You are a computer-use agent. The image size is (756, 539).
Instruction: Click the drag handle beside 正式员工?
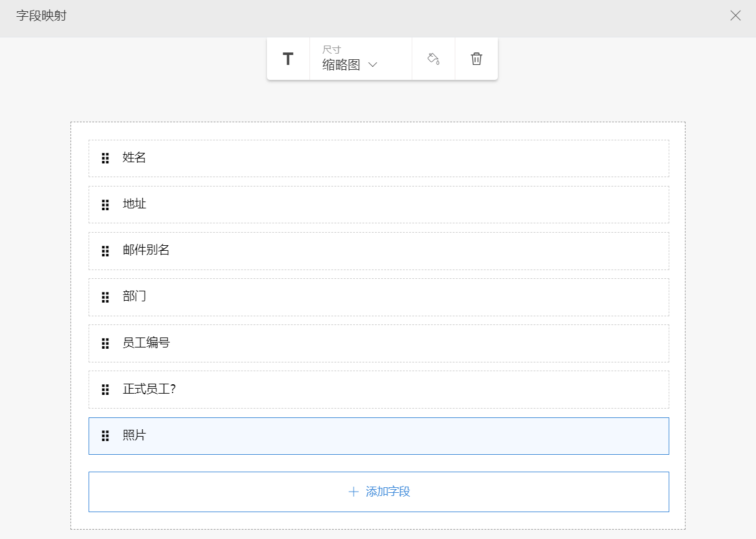[105, 390]
